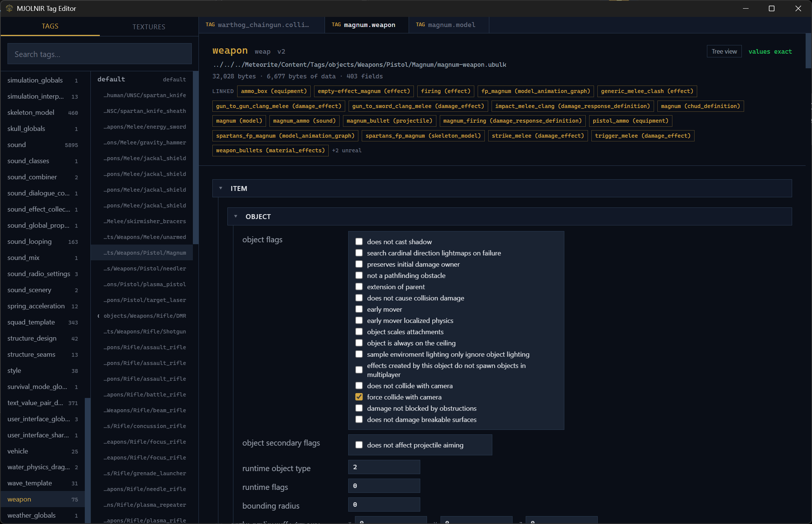The height and width of the screenshot is (524, 812).
Task: Open the magnum.model tag tab
Action: click(x=449, y=25)
